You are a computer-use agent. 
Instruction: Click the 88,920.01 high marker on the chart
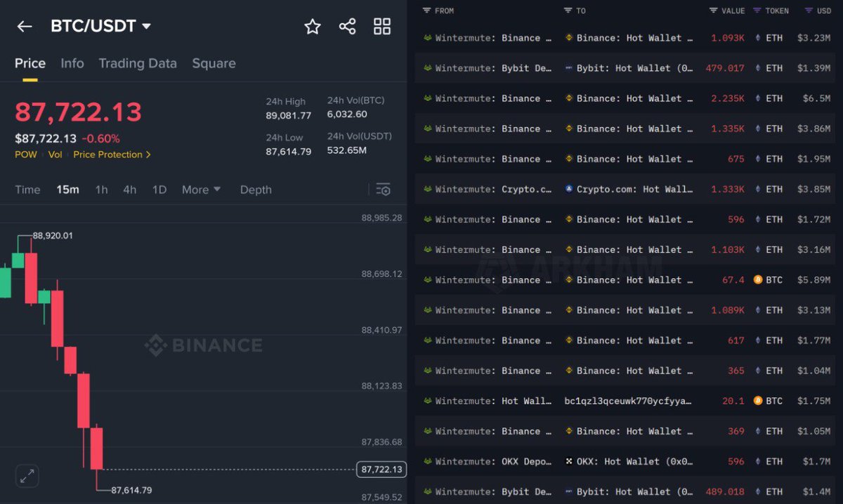(53, 236)
